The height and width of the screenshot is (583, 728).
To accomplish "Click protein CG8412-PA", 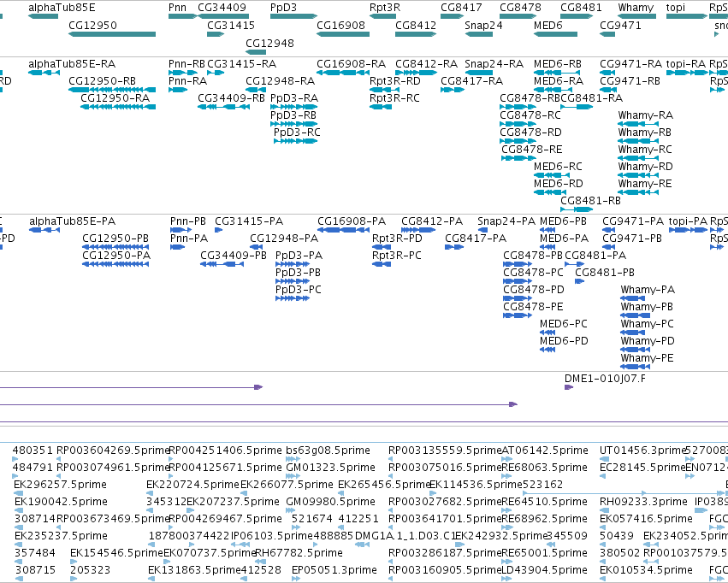I will pyautogui.click(x=432, y=221).
